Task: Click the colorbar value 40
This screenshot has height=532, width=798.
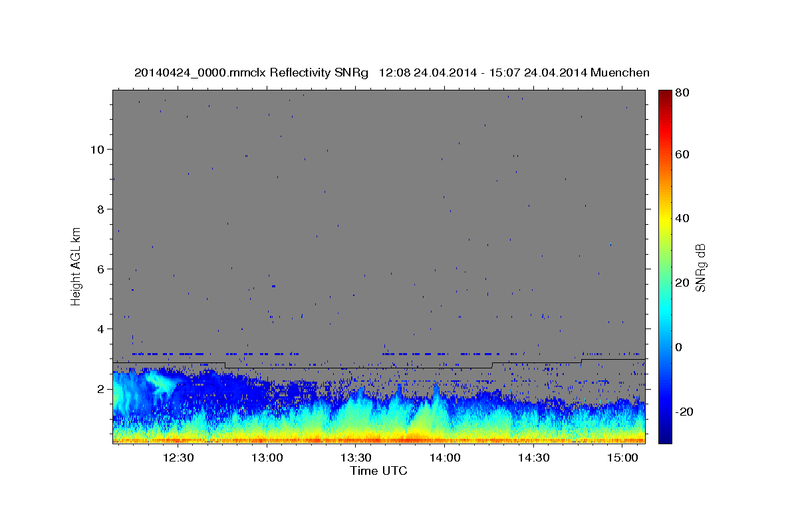Action: pos(682,218)
